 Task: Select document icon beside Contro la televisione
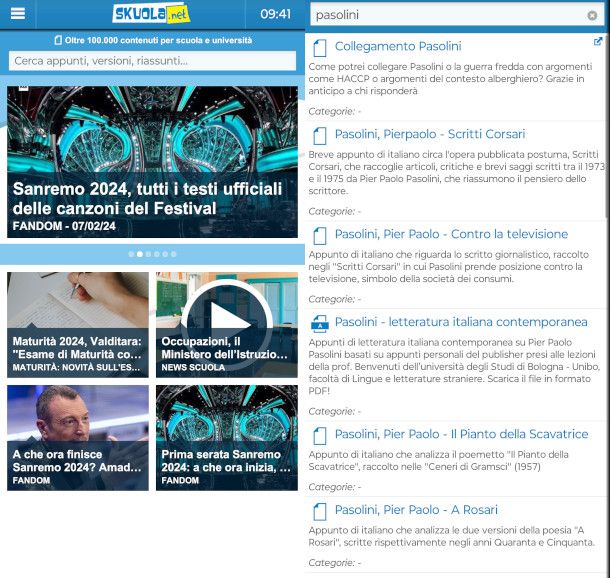pyautogui.click(x=320, y=236)
